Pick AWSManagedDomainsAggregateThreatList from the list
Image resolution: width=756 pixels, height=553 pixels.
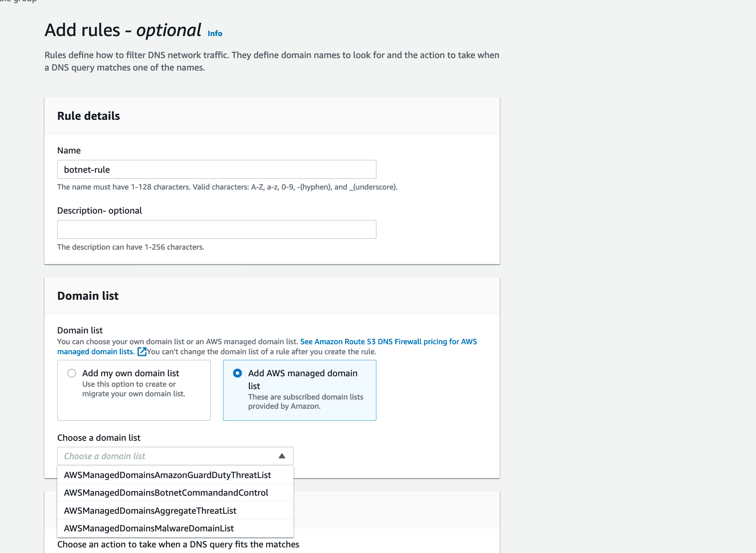coord(175,511)
